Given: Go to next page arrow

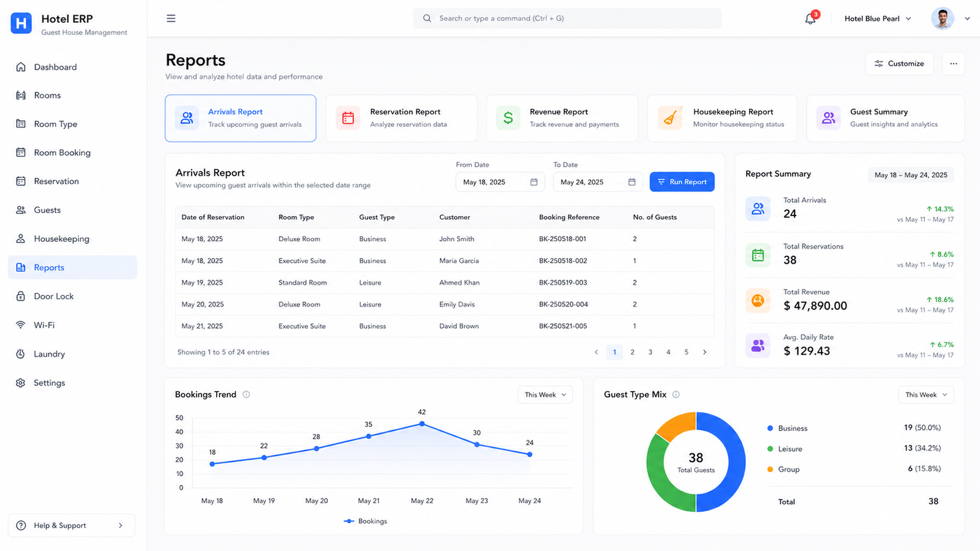Looking at the screenshot, I should pos(704,352).
